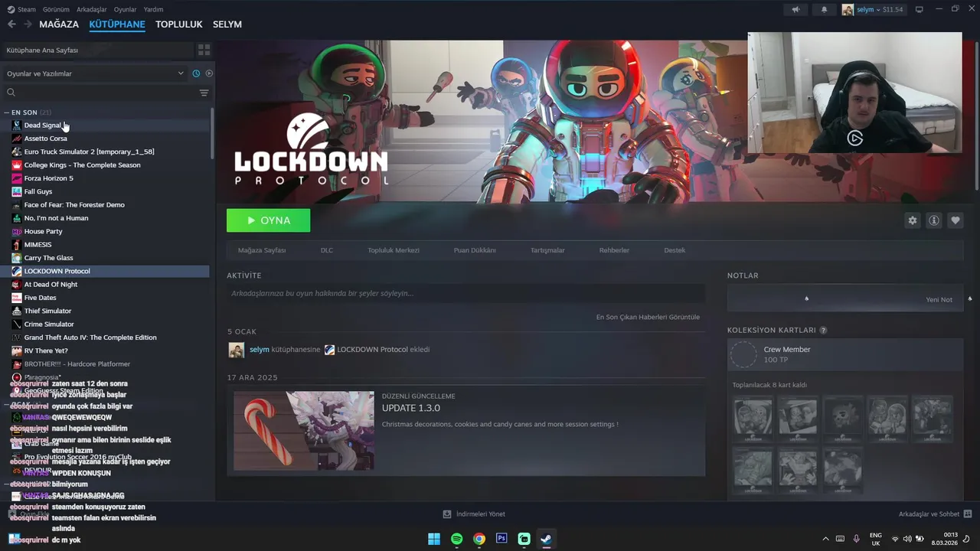Viewport: 980px width, 551px height.
Task: Show hidden system tray icons
Action: click(x=825, y=539)
